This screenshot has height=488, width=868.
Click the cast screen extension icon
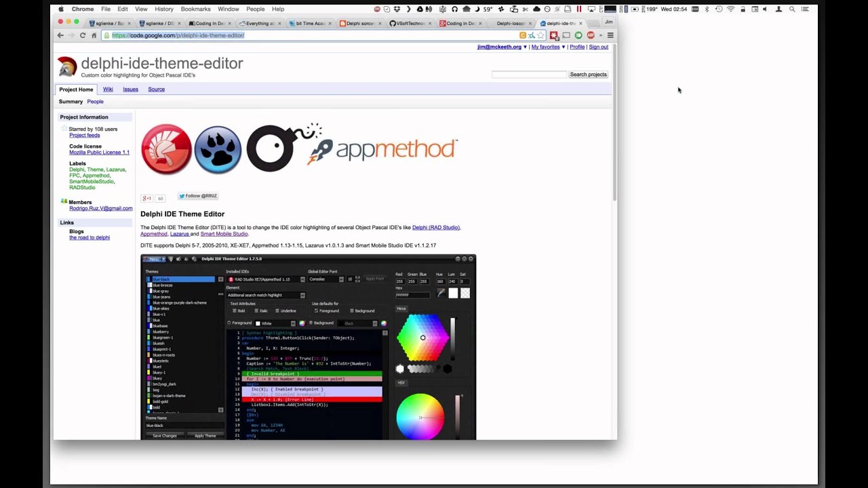566,35
